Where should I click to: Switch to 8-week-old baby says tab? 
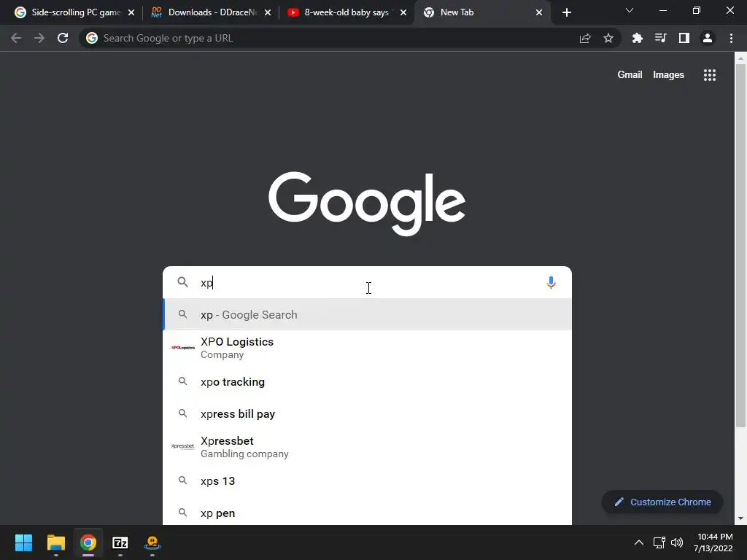click(x=345, y=12)
